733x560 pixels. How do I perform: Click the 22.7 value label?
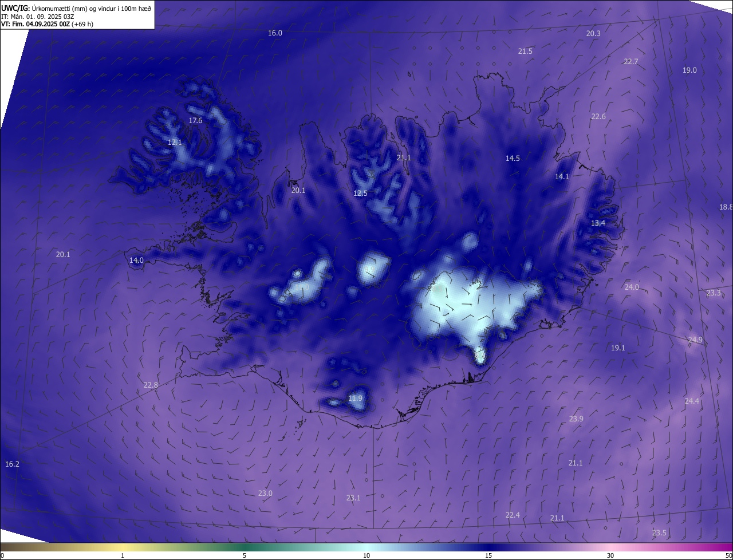630,62
